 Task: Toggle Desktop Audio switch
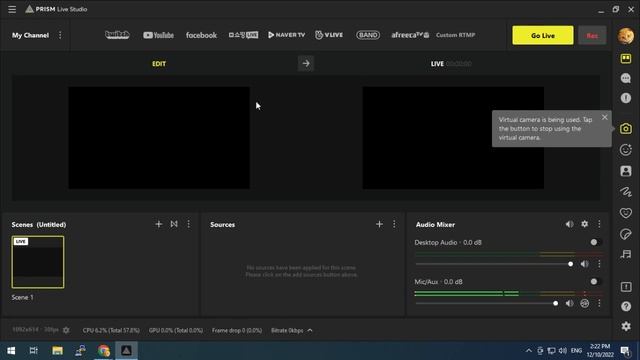(595, 242)
